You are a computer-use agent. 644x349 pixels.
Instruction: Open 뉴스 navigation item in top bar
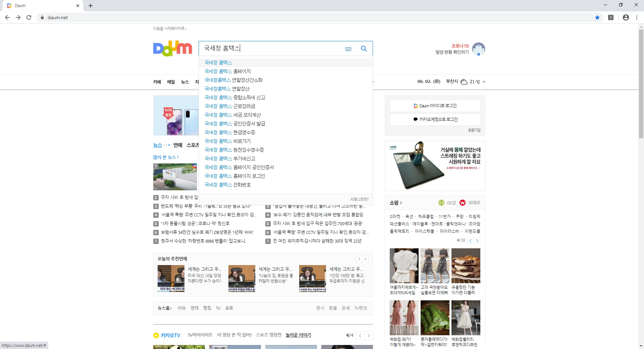(185, 82)
